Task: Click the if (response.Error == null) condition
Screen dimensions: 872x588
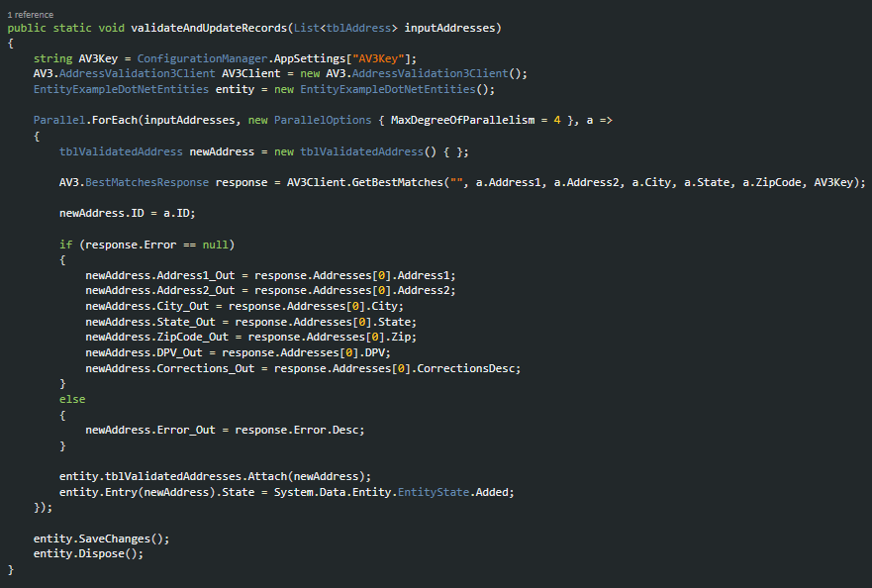Action: click(146, 245)
